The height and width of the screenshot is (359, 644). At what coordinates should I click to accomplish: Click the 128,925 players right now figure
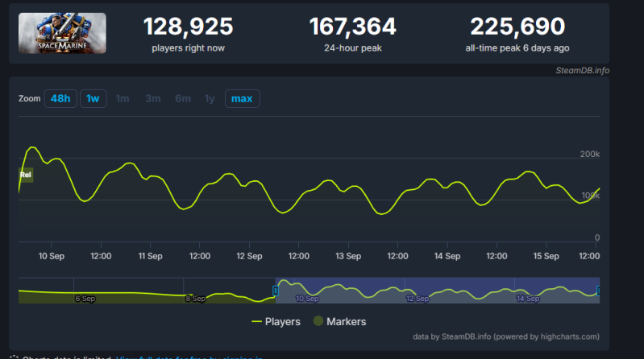[x=188, y=27]
